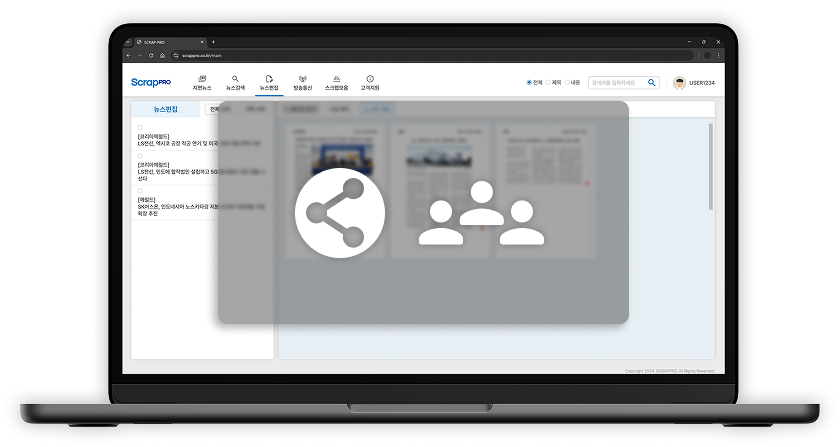
Task: Select the 뉴스편집 panel header tab
Action: click(165, 109)
